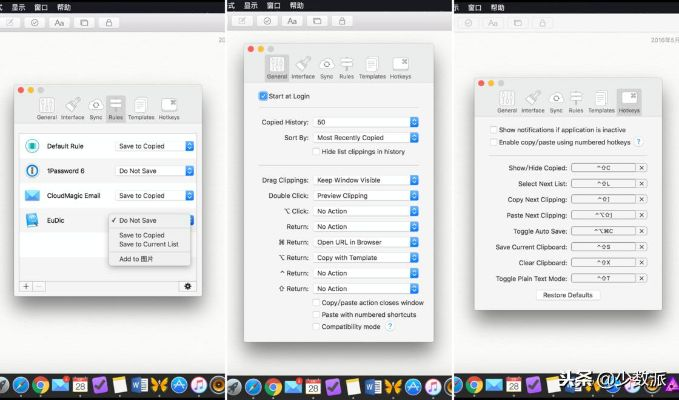This screenshot has width=679, height=400.
Task: Open Google Chrome from the left dock
Action: click(x=41, y=384)
